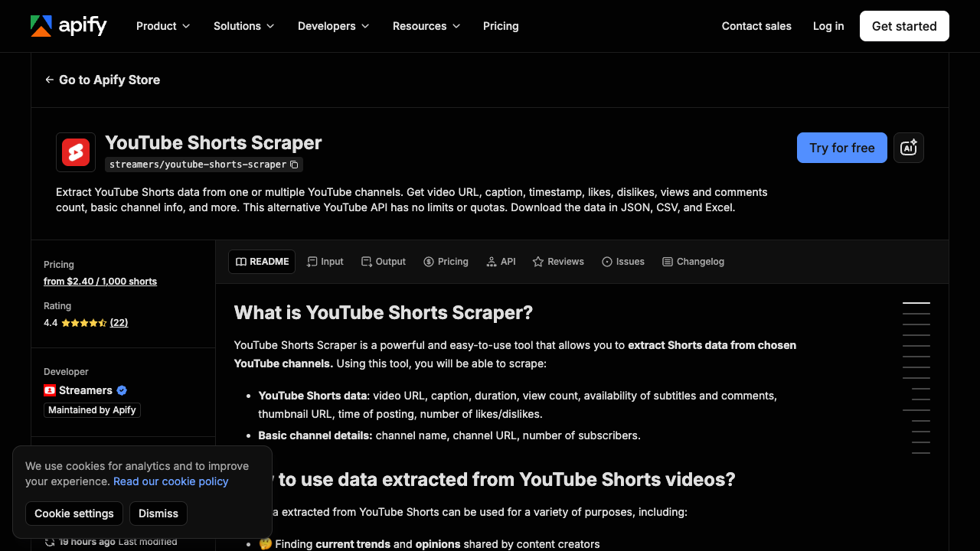
Task: Switch to the Input tab
Action: 325,262
